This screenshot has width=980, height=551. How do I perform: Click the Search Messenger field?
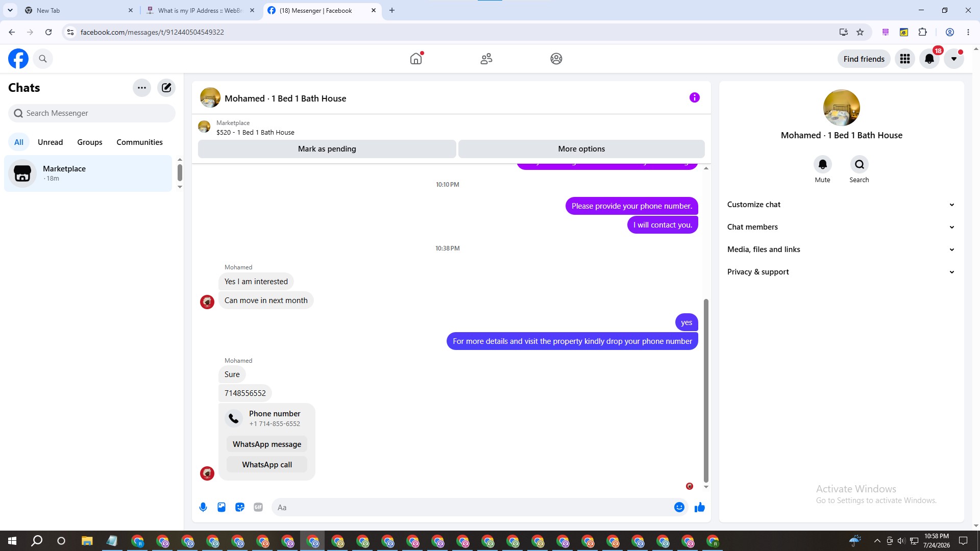point(92,113)
